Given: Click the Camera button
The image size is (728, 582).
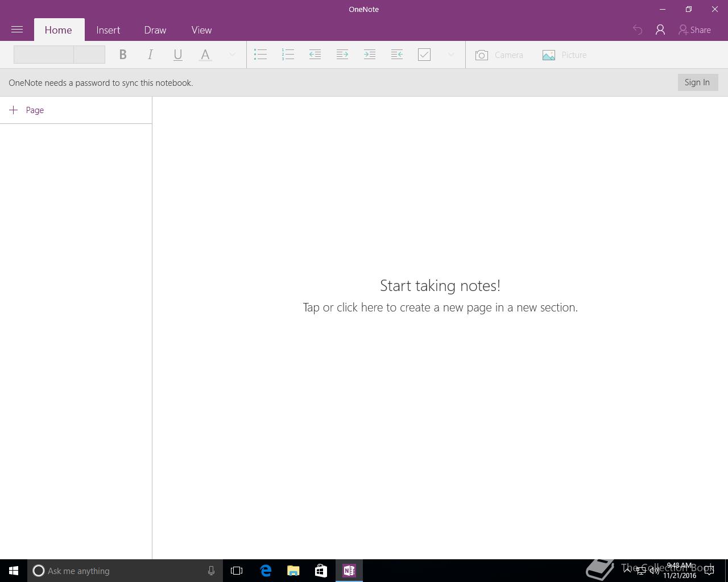Looking at the screenshot, I should (x=499, y=55).
